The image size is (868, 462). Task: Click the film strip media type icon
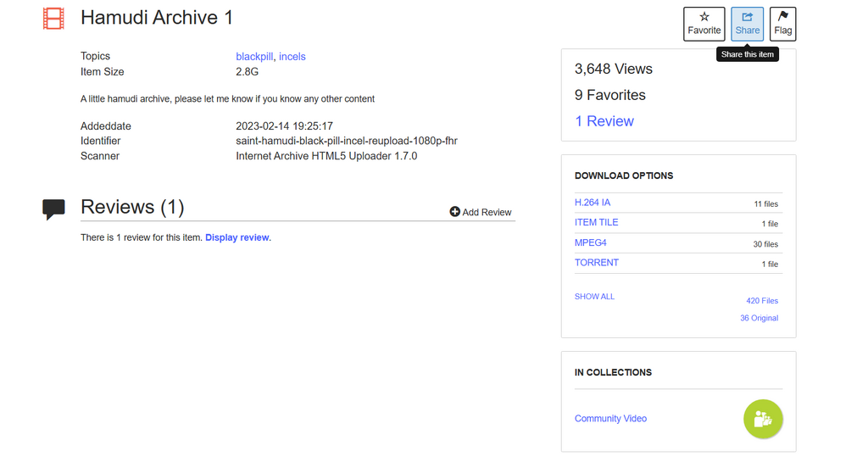53,19
